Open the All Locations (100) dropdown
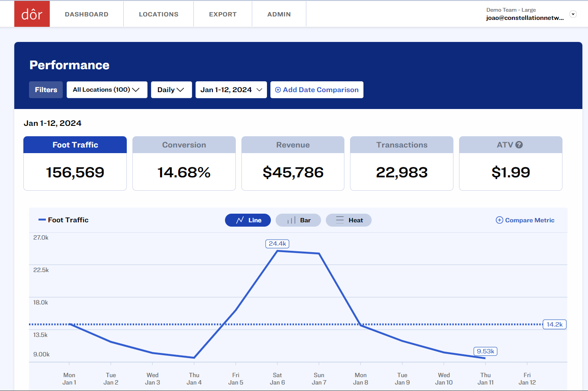Image resolution: width=588 pixels, height=391 pixels. tap(106, 90)
